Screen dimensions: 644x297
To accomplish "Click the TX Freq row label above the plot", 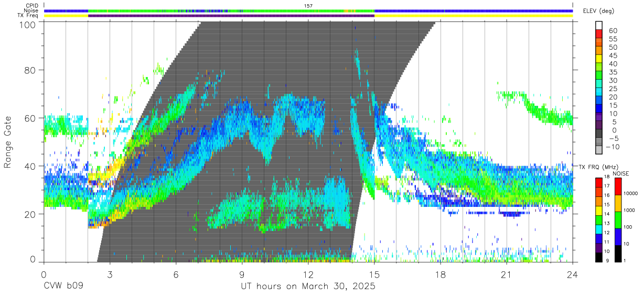I will tap(27, 16).
